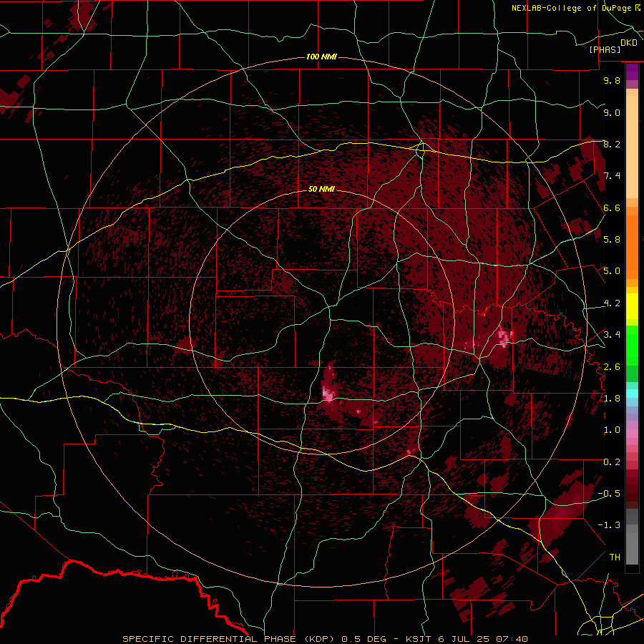Click the TH threshold label on legend
This screenshot has width=644, height=644.
(x=615, y=557)
